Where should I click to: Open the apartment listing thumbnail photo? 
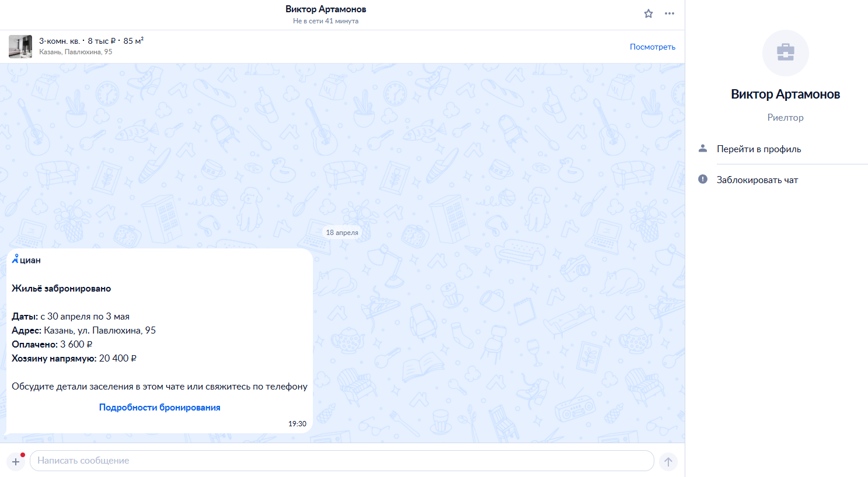pyautogui.click(x=20, y=47)
